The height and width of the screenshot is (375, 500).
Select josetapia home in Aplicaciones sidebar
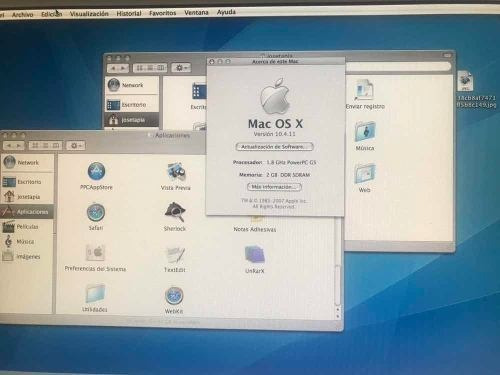[x=27, y=197]
